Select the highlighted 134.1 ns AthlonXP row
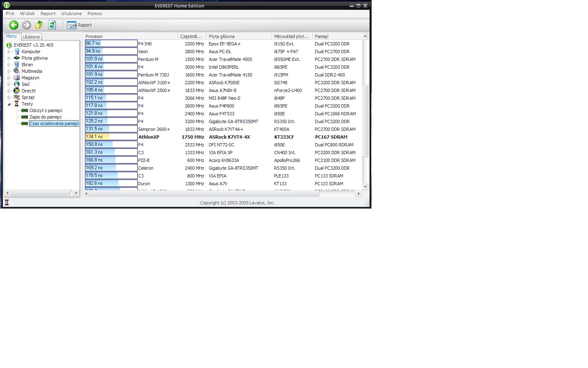The height and width of the screenshot is (368, 588). (x=223, y=137)
